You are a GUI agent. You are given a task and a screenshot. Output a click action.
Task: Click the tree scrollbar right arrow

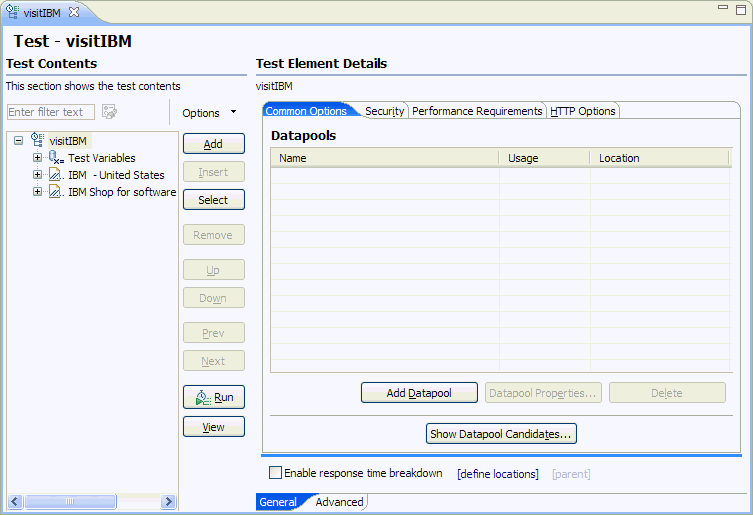169,502
